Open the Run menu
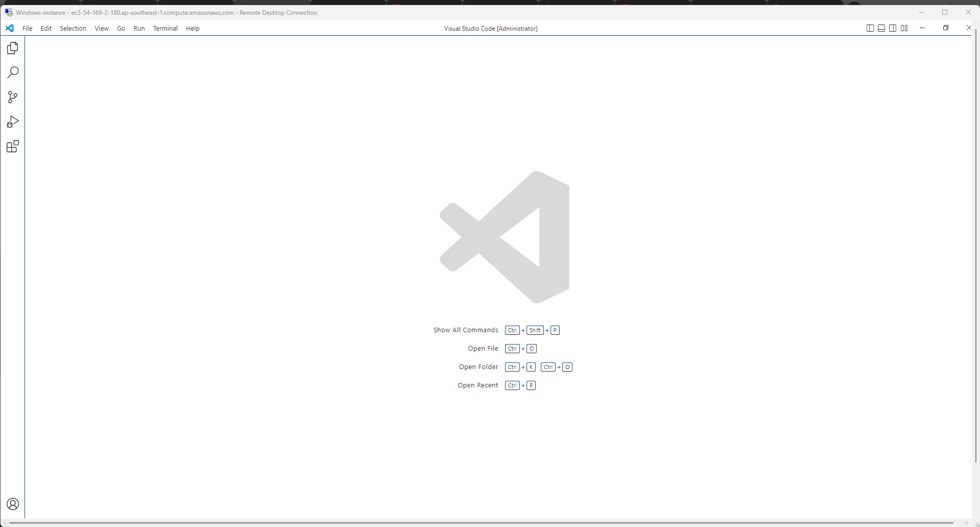Viewport: 980px width, 527px height. pos(139,28)
